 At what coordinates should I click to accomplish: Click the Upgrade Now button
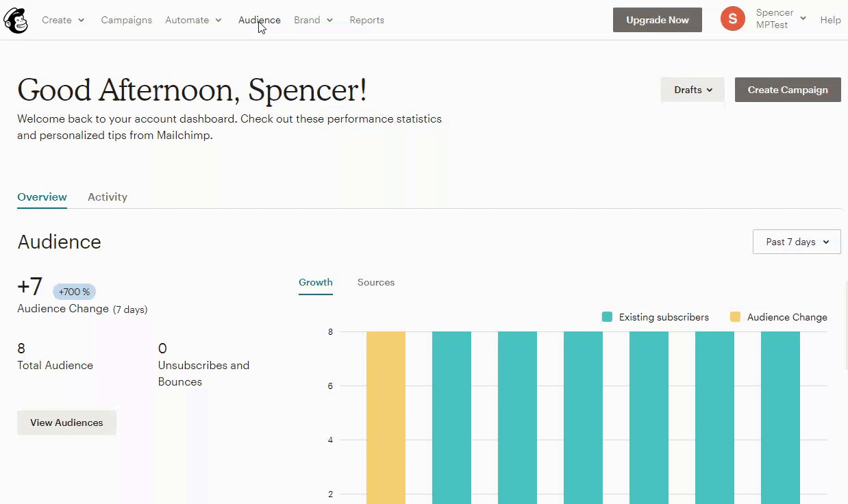click(x=658, y=20)
